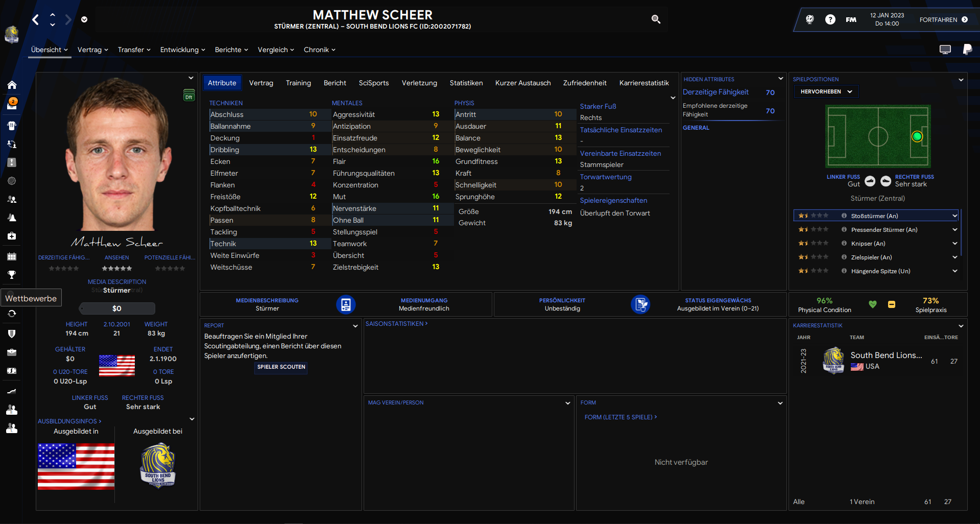
Task: Open the Finances money icon in sidebar
Action: [x=12, y=371]
